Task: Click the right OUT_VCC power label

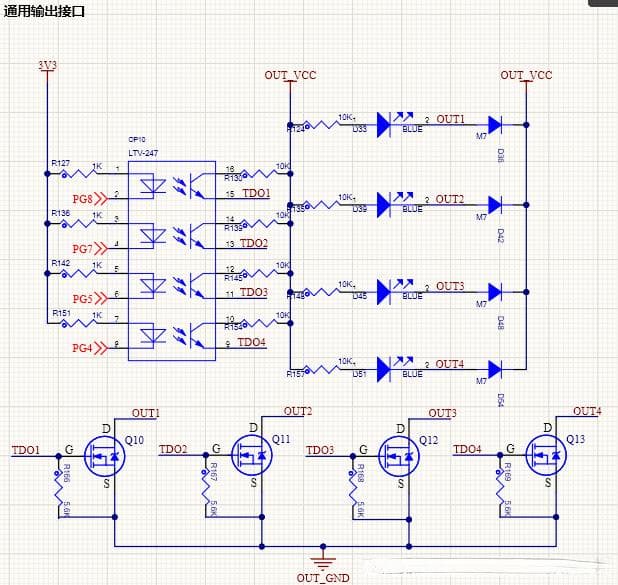Action: [x=526, y=75]
